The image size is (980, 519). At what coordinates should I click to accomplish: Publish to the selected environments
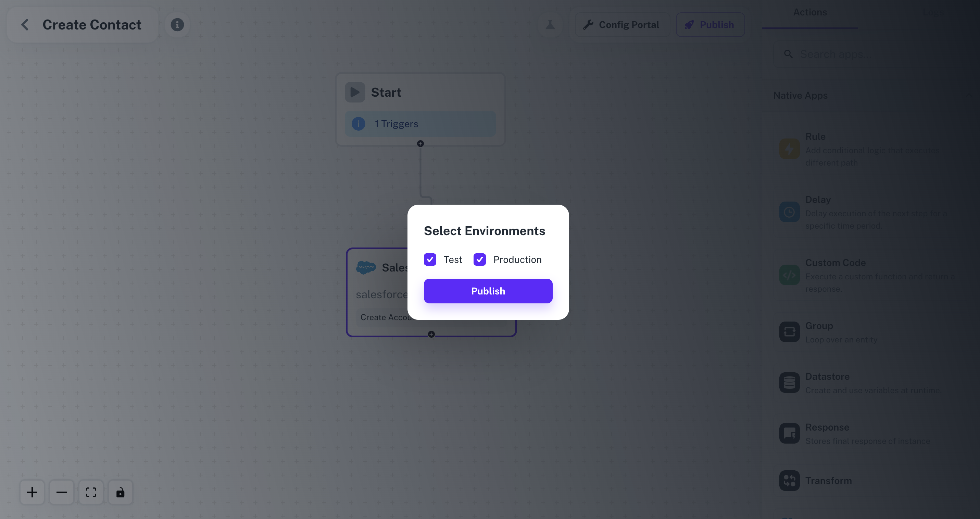click(x=488, y=291)
